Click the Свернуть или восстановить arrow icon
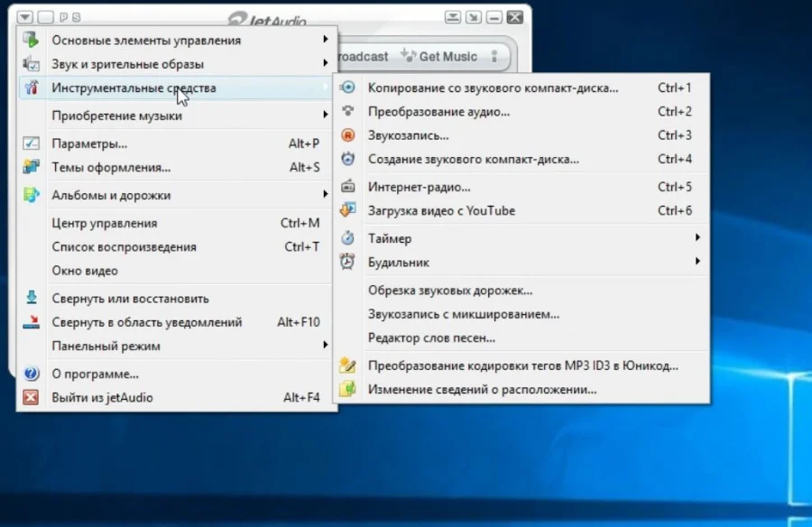Screen dimensions: 812x527 tap(31, 298)
